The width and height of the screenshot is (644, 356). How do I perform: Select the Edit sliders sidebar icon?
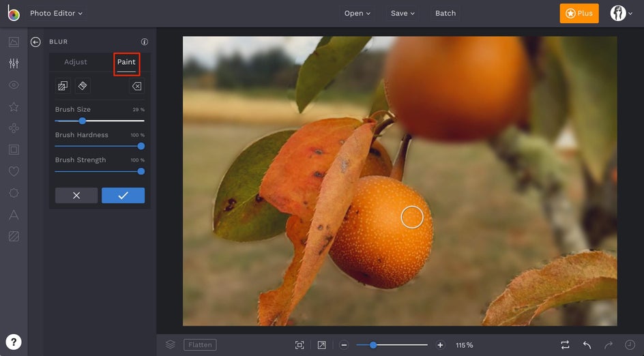click(x=14, y=63)
